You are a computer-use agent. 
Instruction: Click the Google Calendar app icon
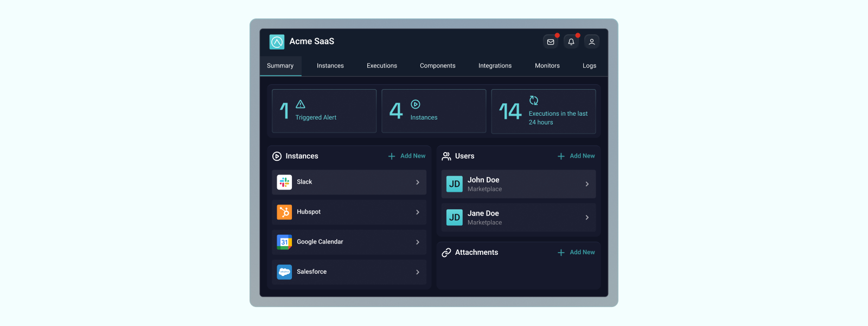(284, 242)
